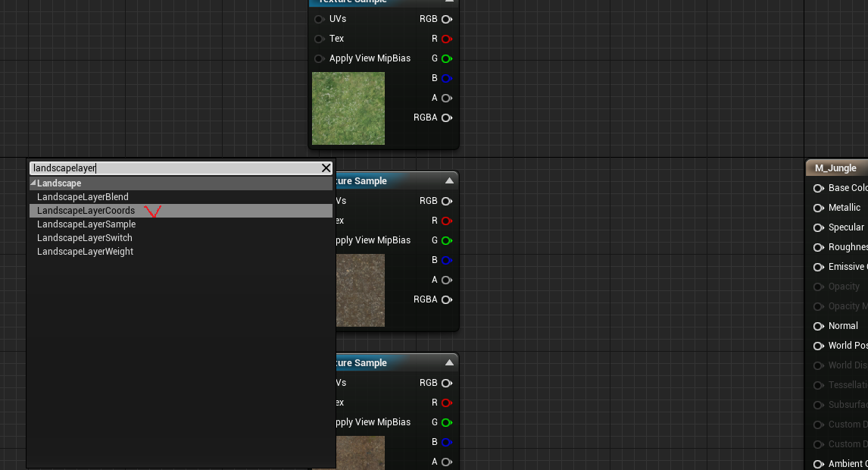
Task: Click Base Color input pin on M_Jungle
Action: point(818,189)
